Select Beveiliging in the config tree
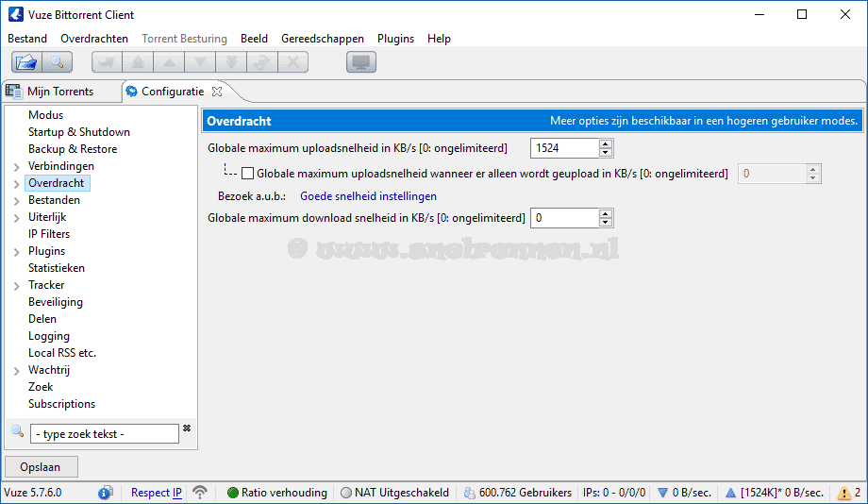868x504 pixels. [56, 302]
